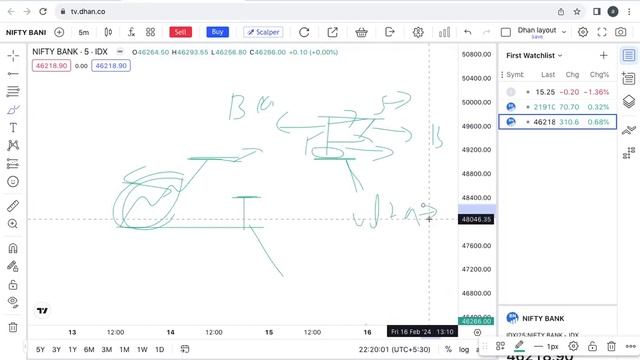Open the basket order icon

(361, 32)
